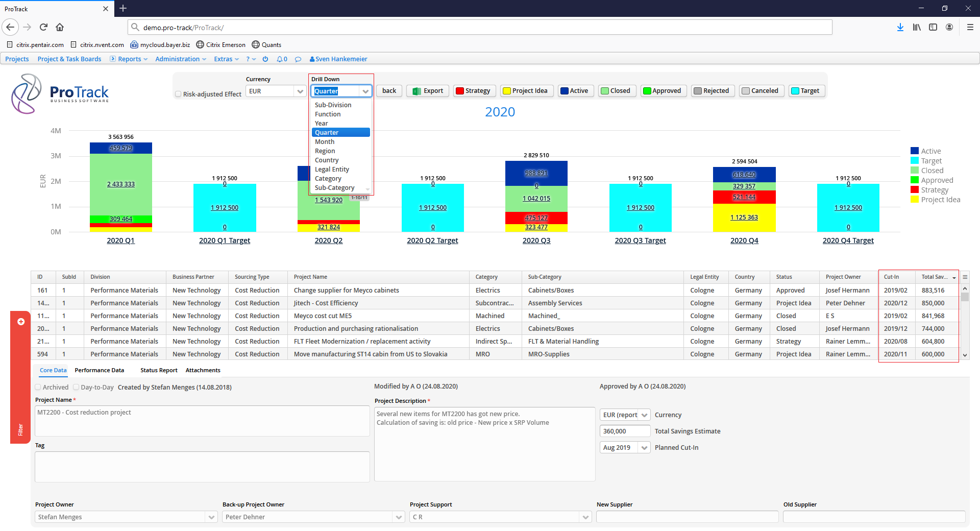Reload the page with refresh icon
The image size is (980, 531).
click(43, 28)
